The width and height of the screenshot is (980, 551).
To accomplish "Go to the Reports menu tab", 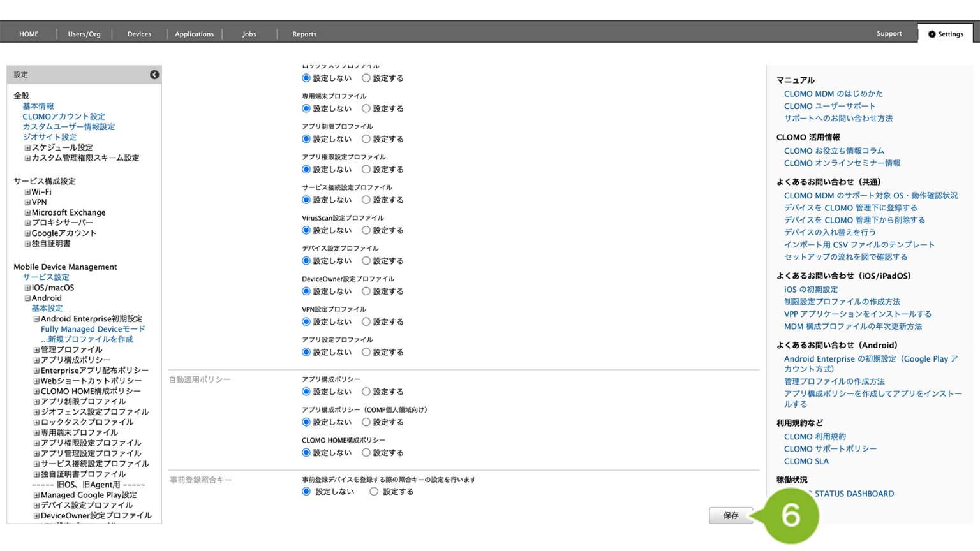I will click(x=304, y=34).
